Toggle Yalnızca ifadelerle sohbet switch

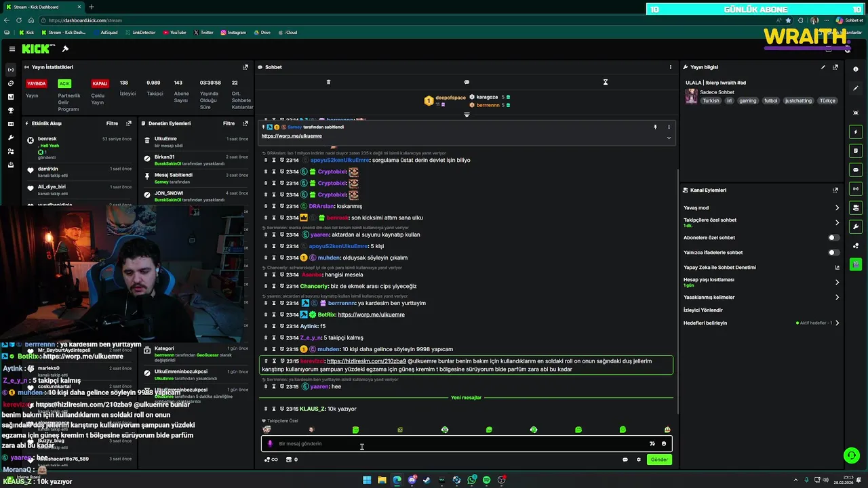point(833,253)
